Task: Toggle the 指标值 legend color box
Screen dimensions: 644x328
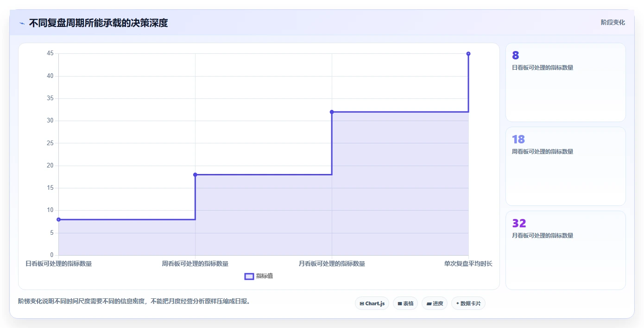Action: (x=249, y=277)
